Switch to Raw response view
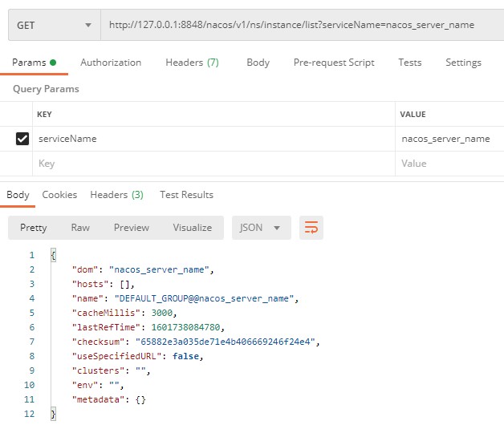 coord(80,228)
